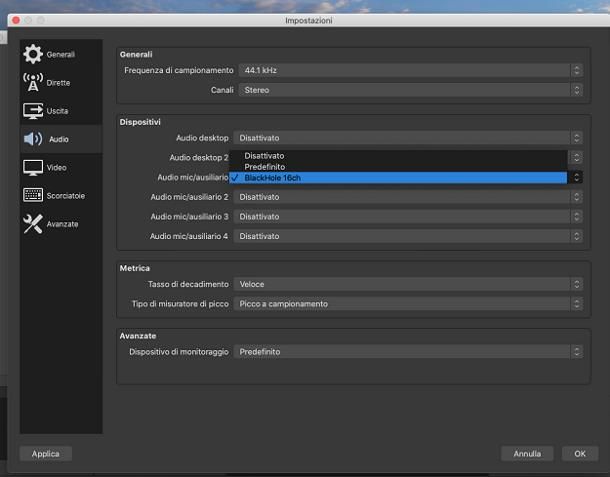Switch to the Video tab label
Viewport: 610px width, 477px height.
pos(56,168)
